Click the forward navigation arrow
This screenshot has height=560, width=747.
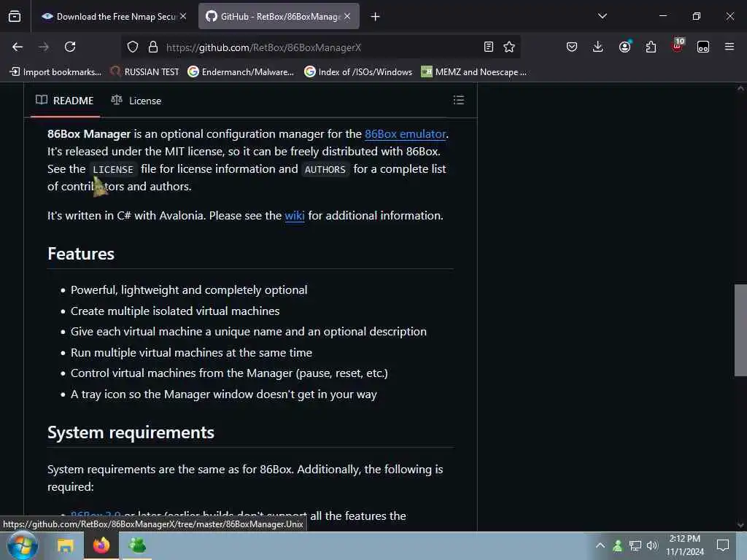coord(43,47)
